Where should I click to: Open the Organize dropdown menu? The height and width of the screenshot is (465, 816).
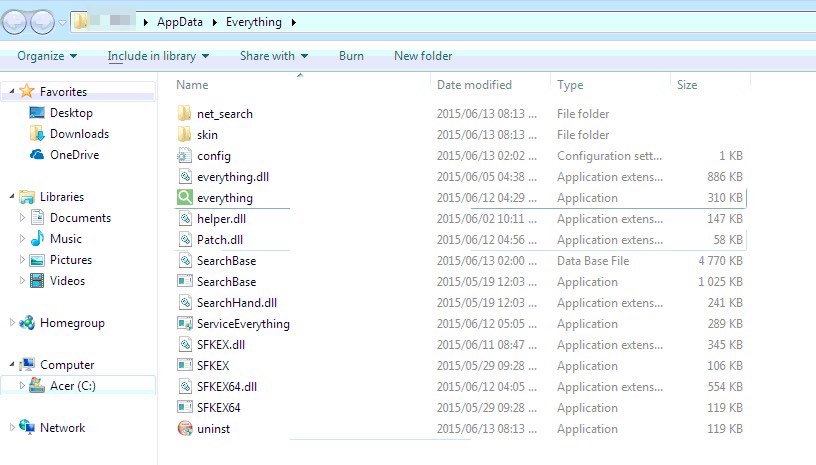coord(46,56)
